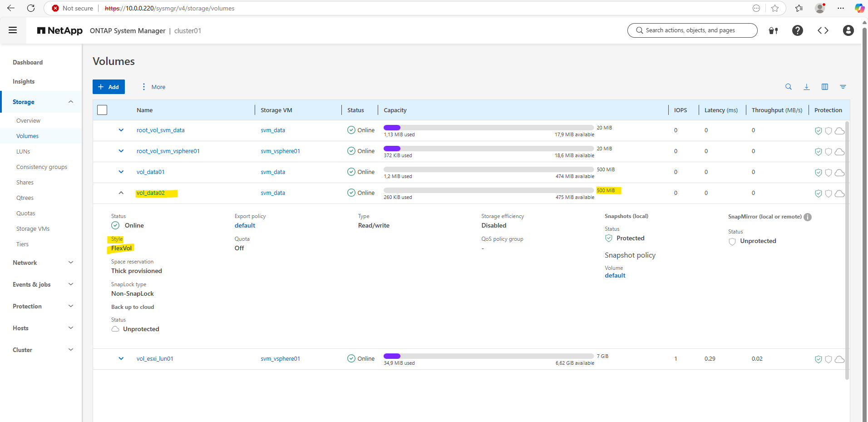
Task: Open browser settings and more menu
Action: 841,8
